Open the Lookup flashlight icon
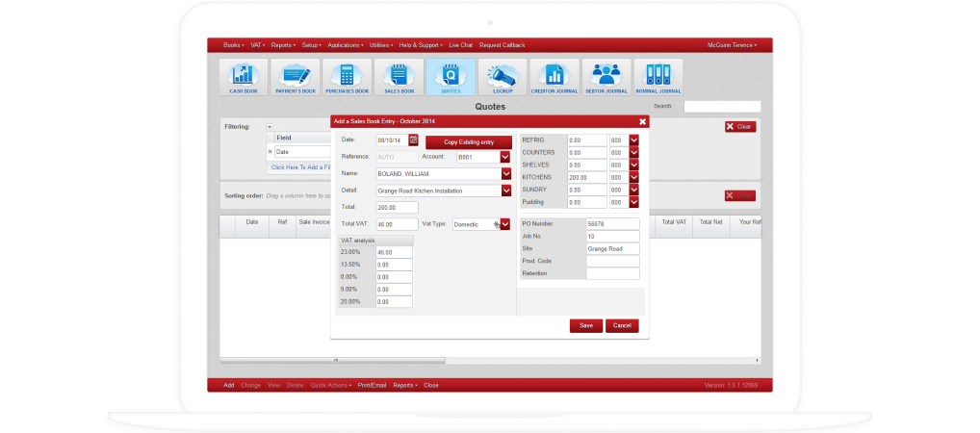The image size is (980, 433). click(x=503, y=77)
